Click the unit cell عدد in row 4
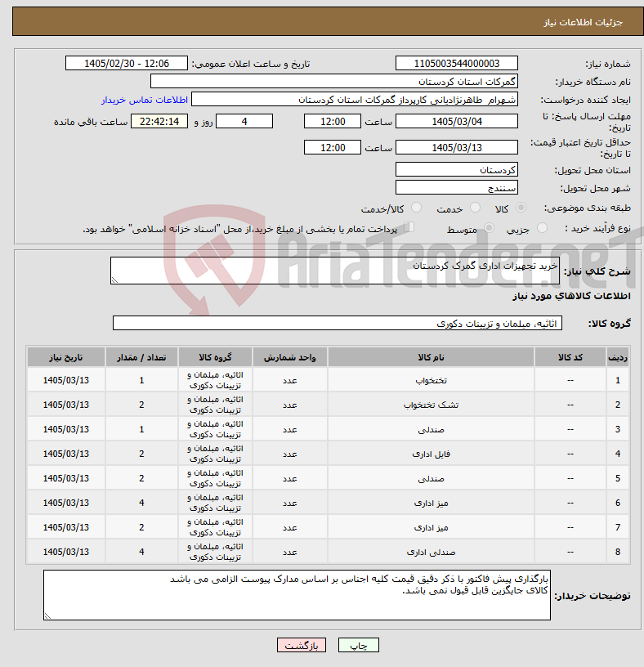644x667 pixels. coord(289,454)
